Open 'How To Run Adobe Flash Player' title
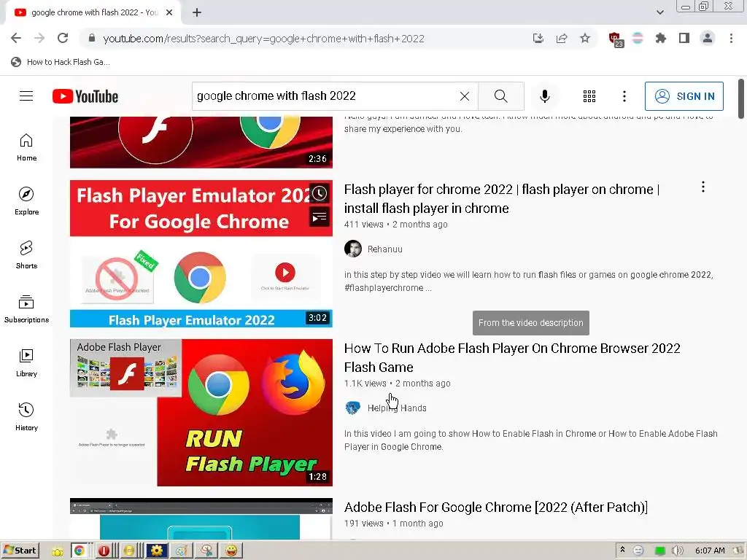Viewport: 747px width, 560px height. click(x=512, y=357)
